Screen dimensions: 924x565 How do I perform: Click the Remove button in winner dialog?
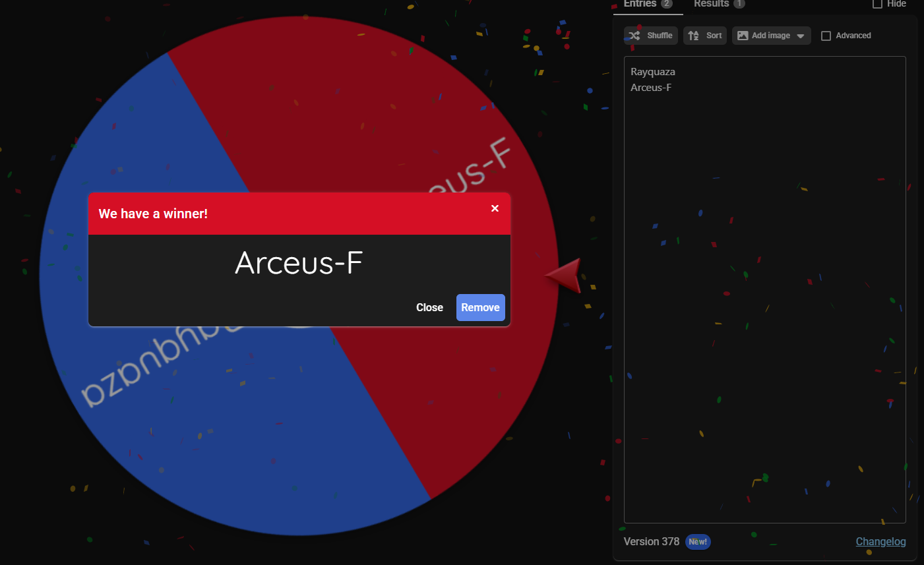481,307
